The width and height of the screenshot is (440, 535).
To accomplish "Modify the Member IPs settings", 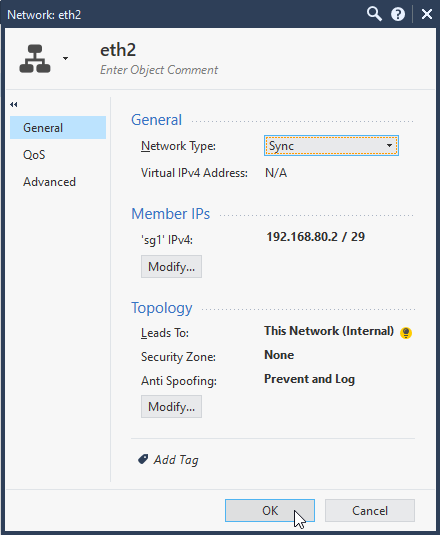I will point(171,266).
